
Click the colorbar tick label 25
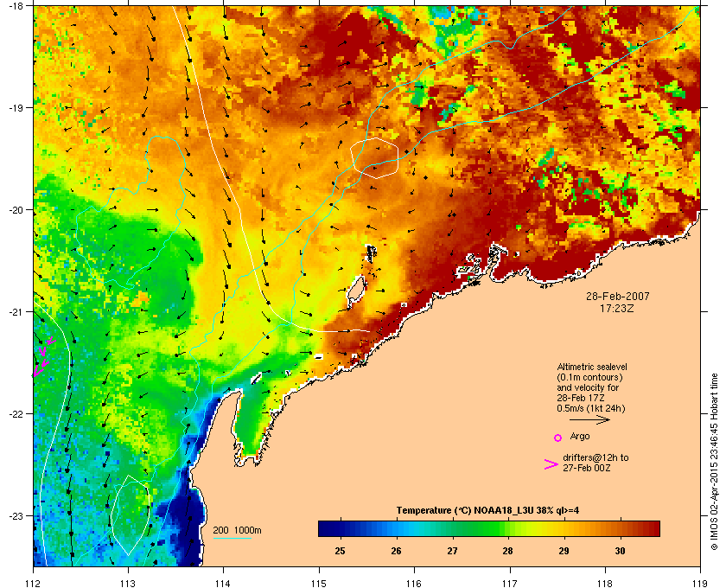coord(341,551)
